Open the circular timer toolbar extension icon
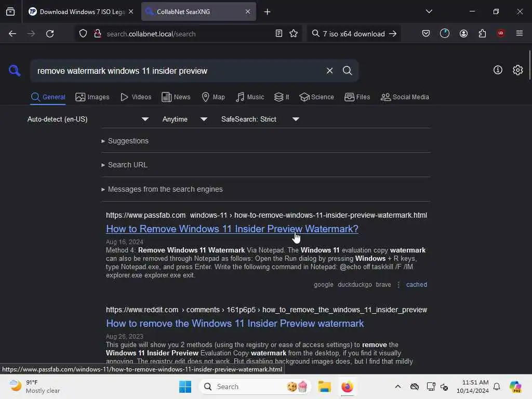Viewport: 532px width, 399px height. (x=445, y=33)
